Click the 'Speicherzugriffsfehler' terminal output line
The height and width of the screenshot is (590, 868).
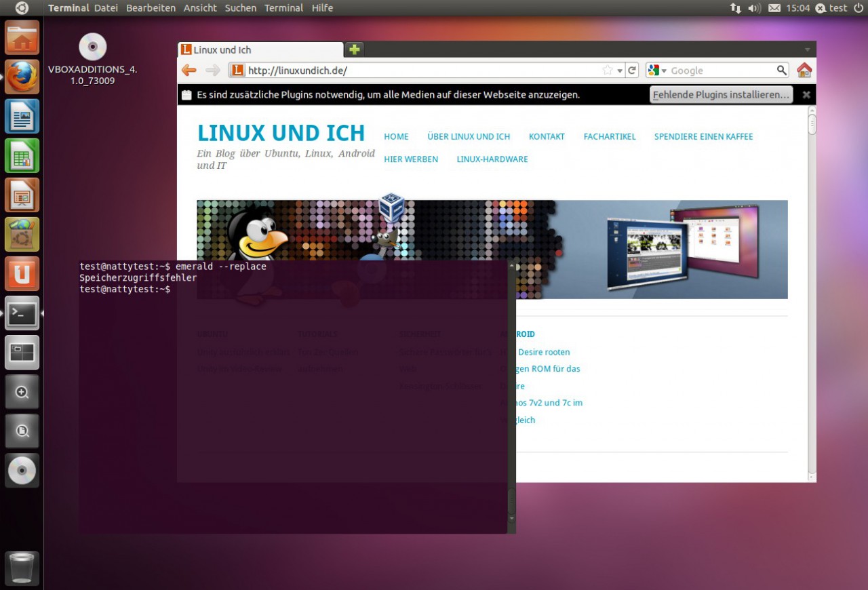click(x=138, y=278)
